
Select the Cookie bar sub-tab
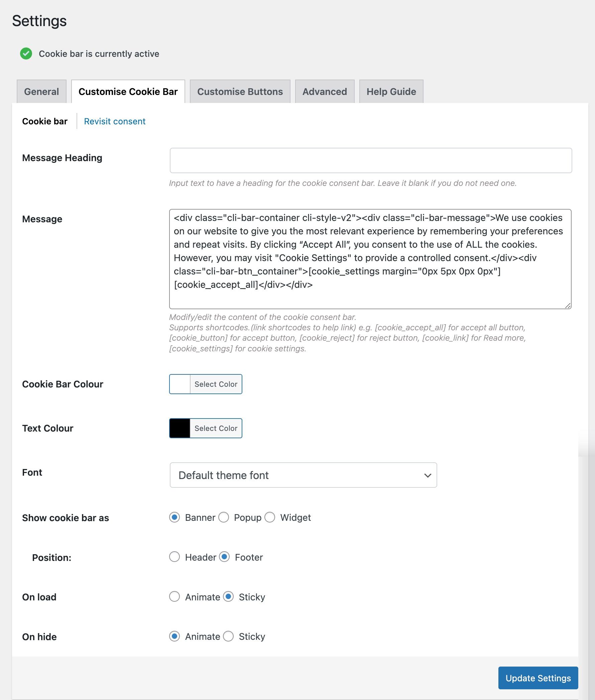click(x=45, y=121)
